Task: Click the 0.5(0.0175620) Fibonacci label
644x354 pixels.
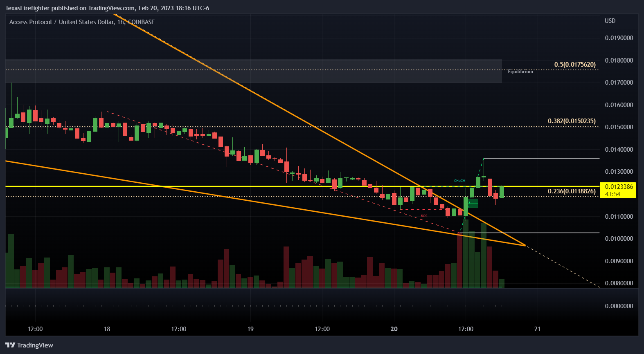Action: click(575, 65)
